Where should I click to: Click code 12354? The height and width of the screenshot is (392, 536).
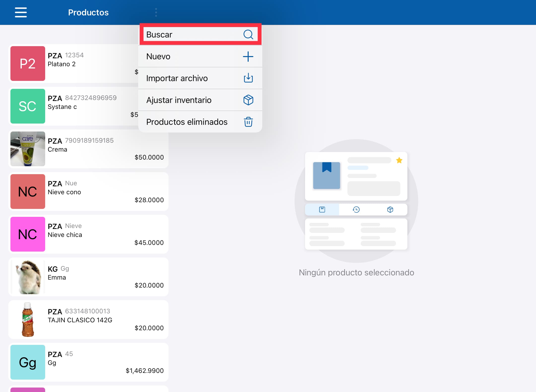click(x=74, y=55)
